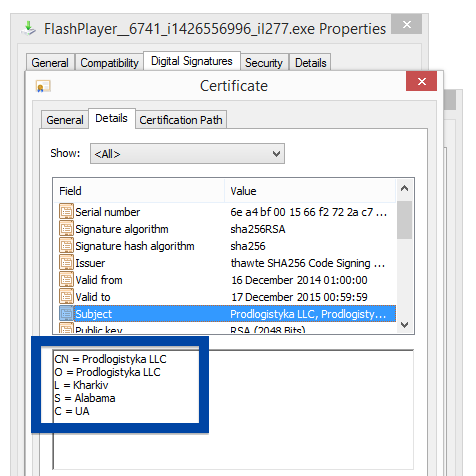Select the Valid to row
The image size is (476, 476).
(227, 297)
